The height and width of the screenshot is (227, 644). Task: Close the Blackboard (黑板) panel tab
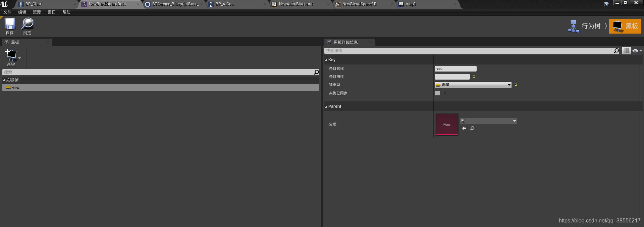[48, 42]
